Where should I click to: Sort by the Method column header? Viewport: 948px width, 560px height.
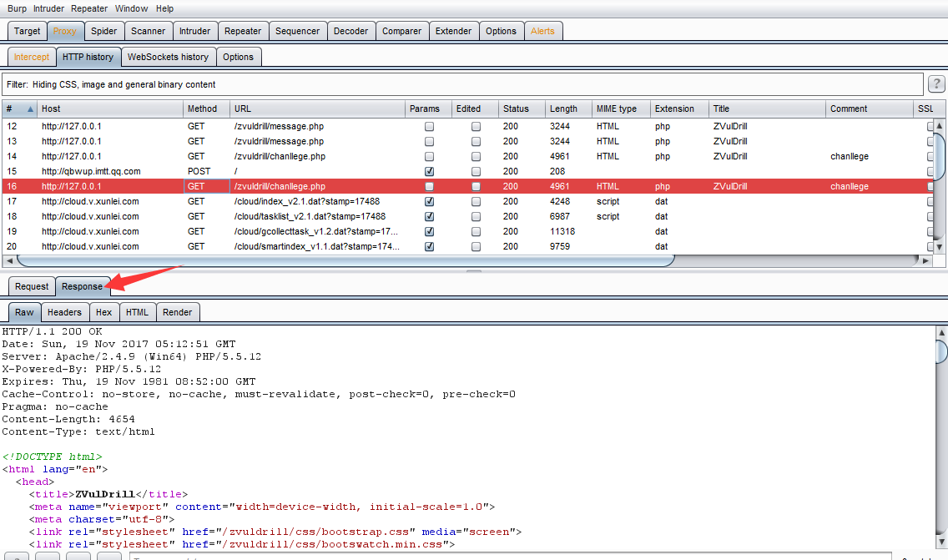pos(206,108)
